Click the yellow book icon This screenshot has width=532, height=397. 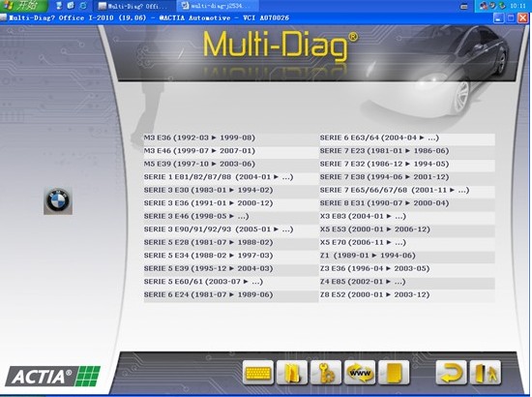(394, 373)
